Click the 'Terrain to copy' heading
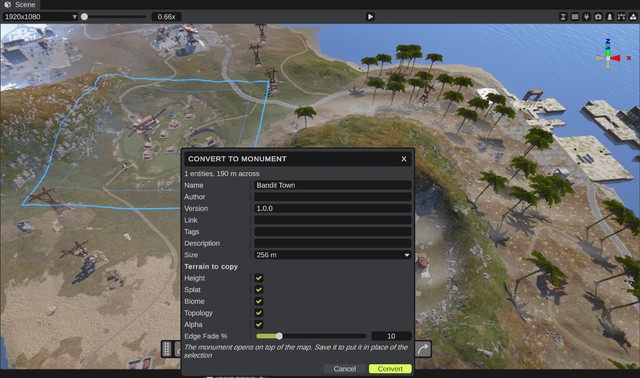This screenshot has height=378, width=640. [x=211, y=267]
